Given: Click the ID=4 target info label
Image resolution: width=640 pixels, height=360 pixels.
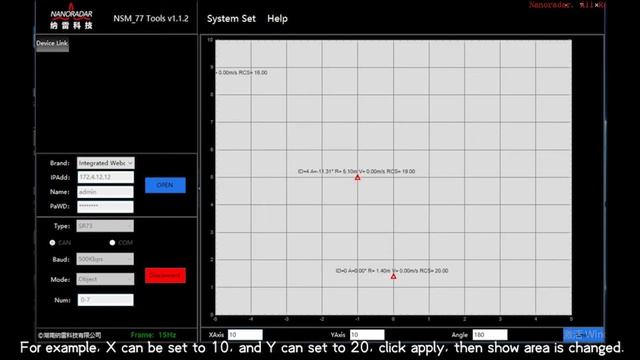Looking at the screenshot, I should 356,171.
